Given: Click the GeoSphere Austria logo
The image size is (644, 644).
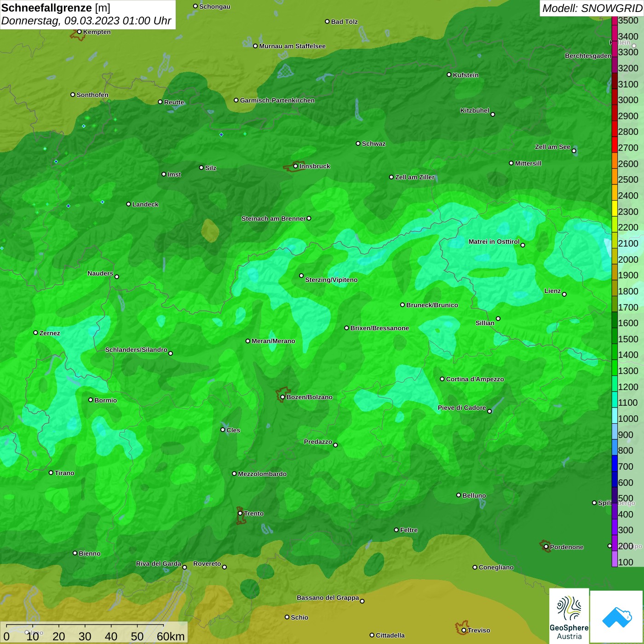Looking at the screenshot, I should 569,616.
